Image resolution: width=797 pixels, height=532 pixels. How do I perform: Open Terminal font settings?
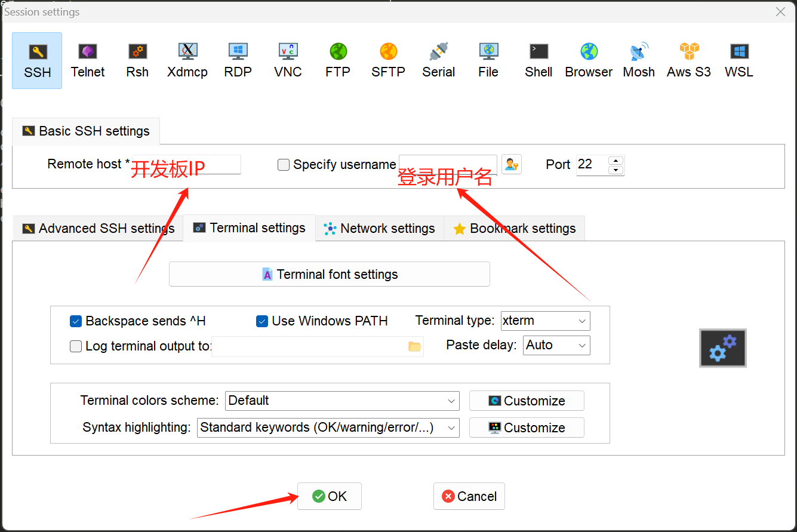(330, 274)
